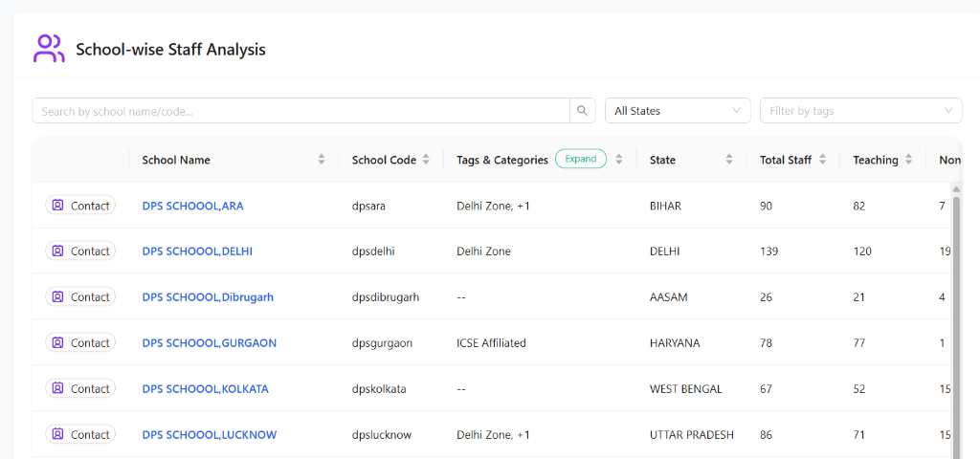Sort by School Name column arrows
The image size is (980, 459).
(322, 160)
